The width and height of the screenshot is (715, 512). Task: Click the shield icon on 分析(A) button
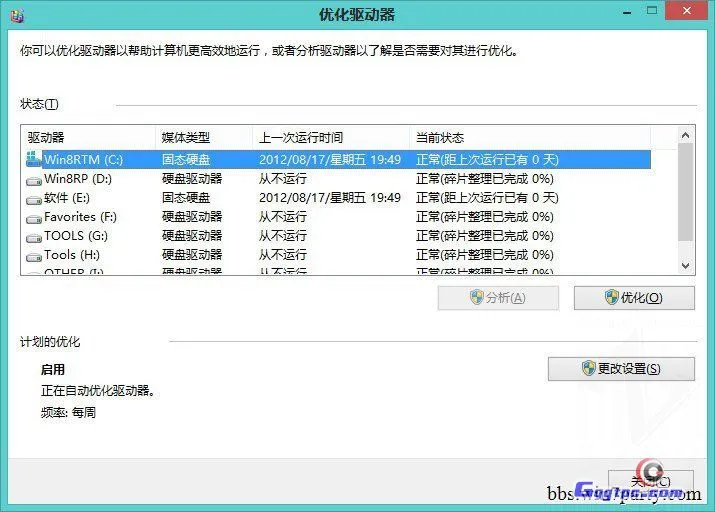pyautogui.click(x=477, y=297)
